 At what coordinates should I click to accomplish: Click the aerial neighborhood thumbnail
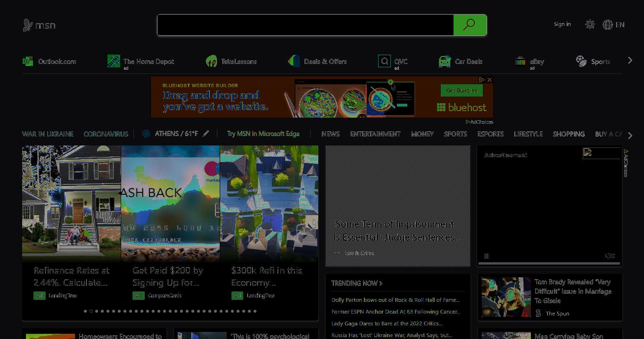coord(269,203)
